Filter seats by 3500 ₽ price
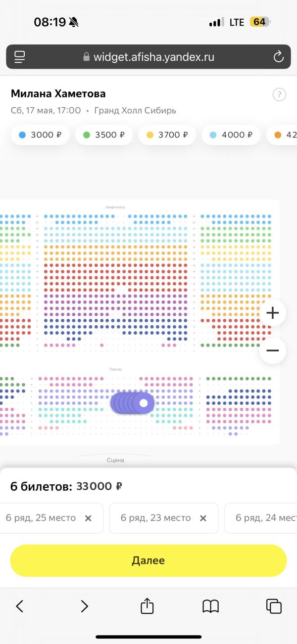Viewport: 297px width, 644px height. pyautogui.click(x=104, y=134)
